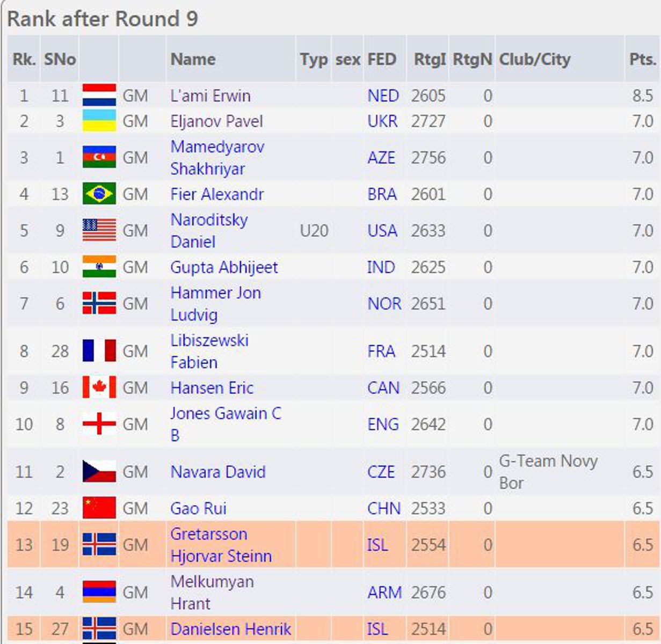Image resolution: width=661 pixels, height=644 pixels.
Task: Click the Name column header
Action: (x=193, y=59)
